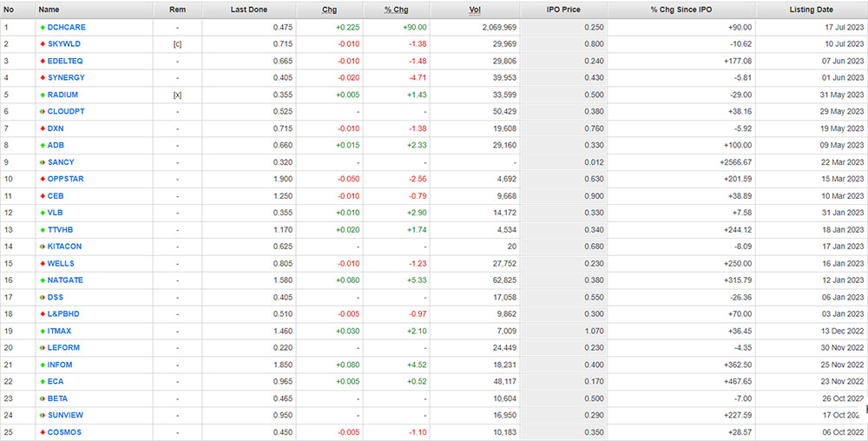Click the green up arrow beside ITMAX

(x=43, y=331)
